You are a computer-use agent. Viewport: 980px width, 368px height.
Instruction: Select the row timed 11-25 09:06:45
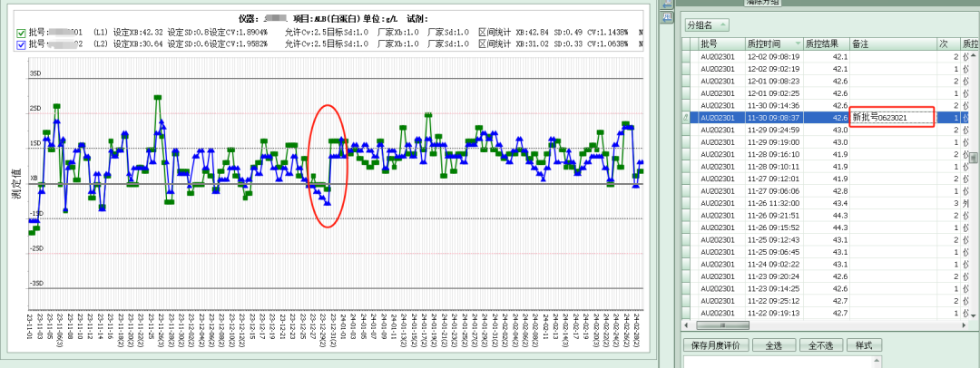(825, 252)
